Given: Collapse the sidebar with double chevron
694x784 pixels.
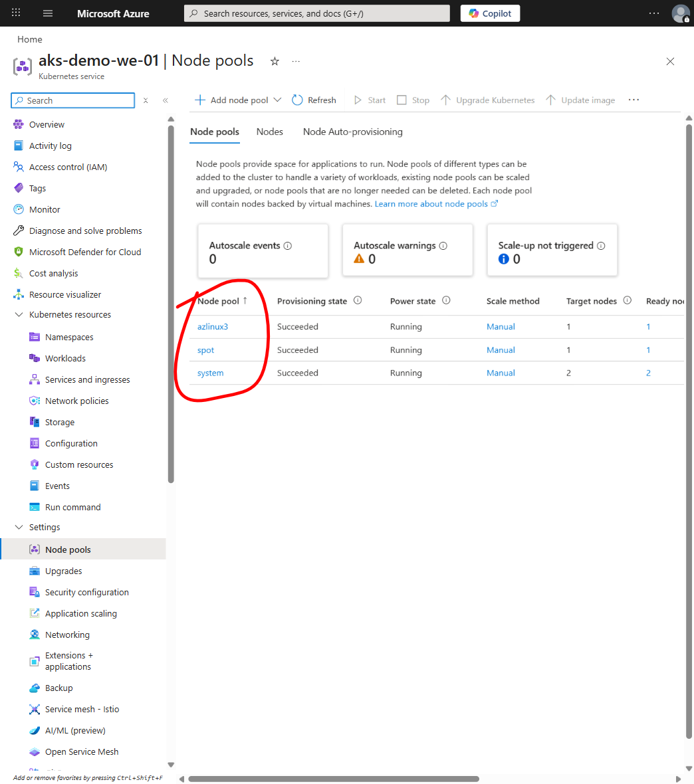Looking at the screenshot, I should (x=165, y=100).
